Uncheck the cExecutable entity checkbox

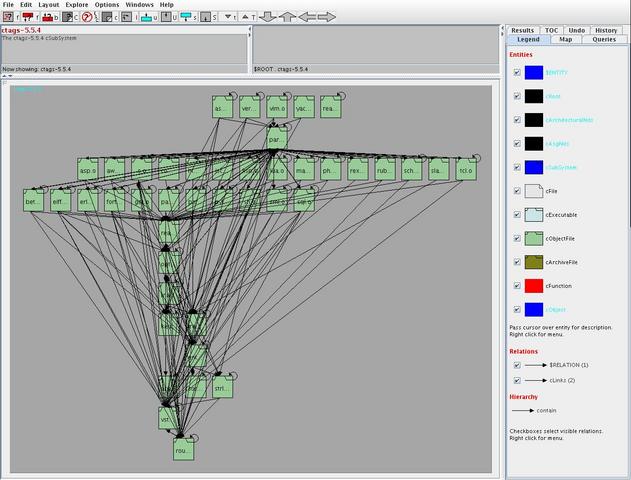[x=517, y=215]
